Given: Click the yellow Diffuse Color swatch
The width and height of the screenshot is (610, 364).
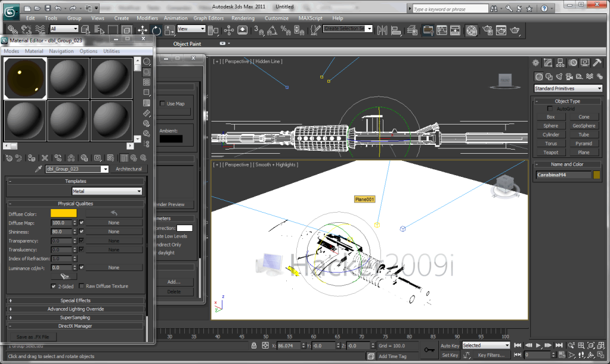Looking at the screenshot, I should coord(64,213).
